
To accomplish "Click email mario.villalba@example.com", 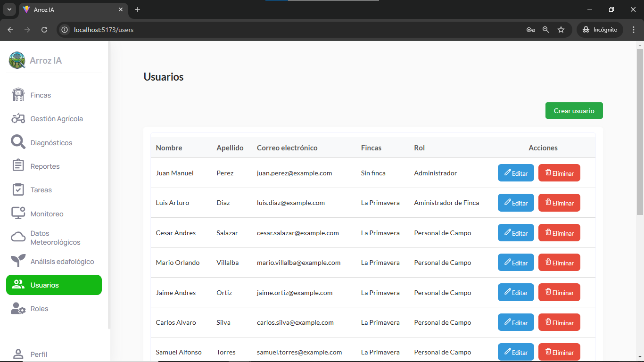I will pos(298,263).
